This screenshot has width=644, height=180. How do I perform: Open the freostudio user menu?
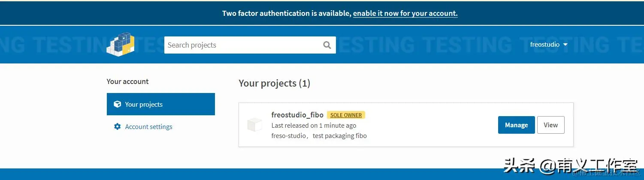pos(545,45)
